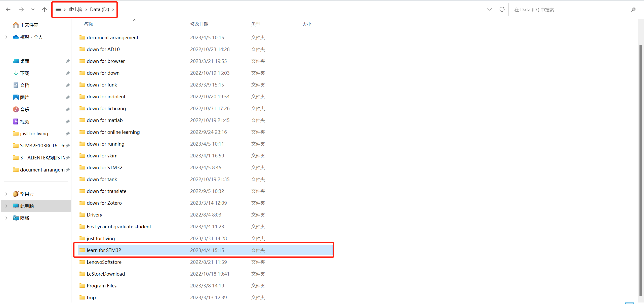Expand 此电脑 tree node in sidebar
Viewport: 644px width, 304px height.
coord(7,206)
